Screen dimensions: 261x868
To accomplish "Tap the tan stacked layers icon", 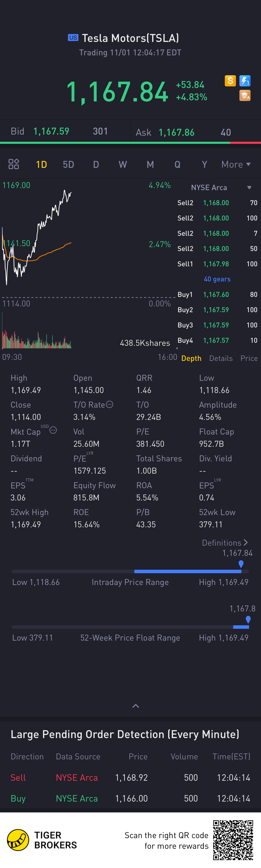I will (x=245, y=96).
